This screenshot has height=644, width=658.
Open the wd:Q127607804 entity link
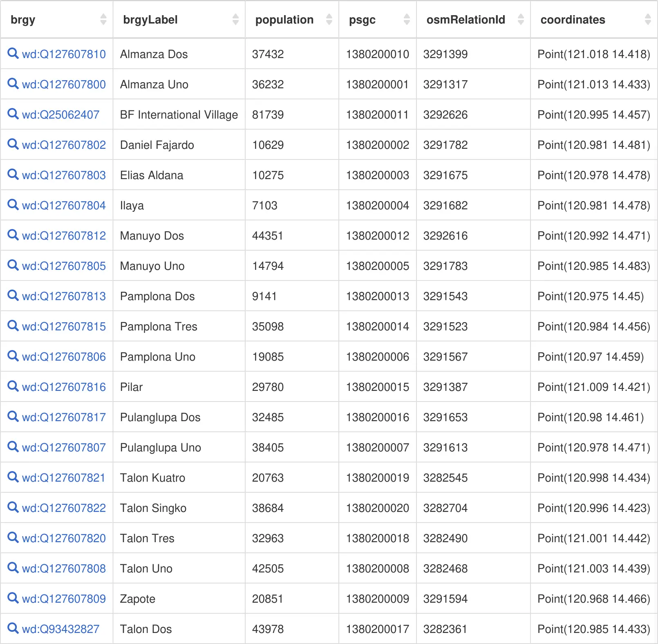pos(64,205)
